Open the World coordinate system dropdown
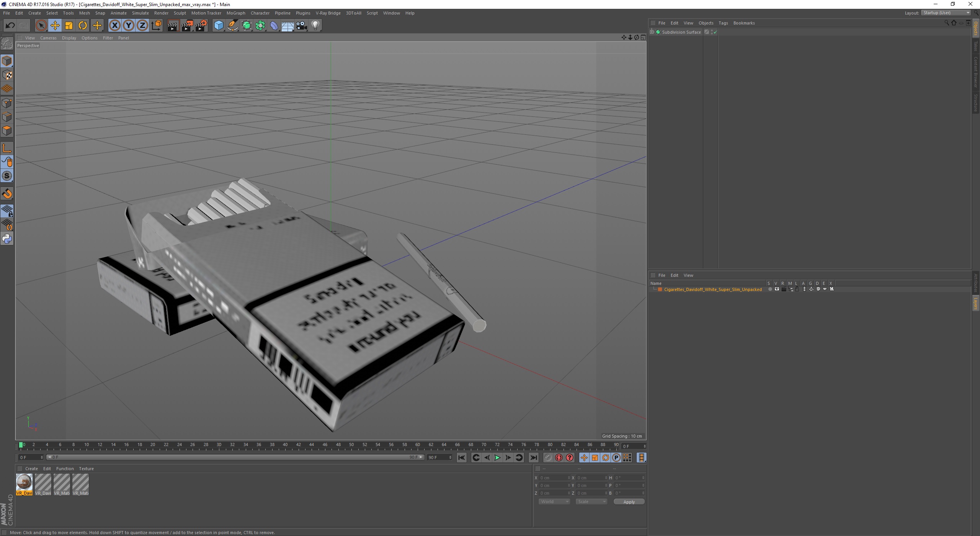980x536 pixels. pyautogui.click(x=554, y=502)
